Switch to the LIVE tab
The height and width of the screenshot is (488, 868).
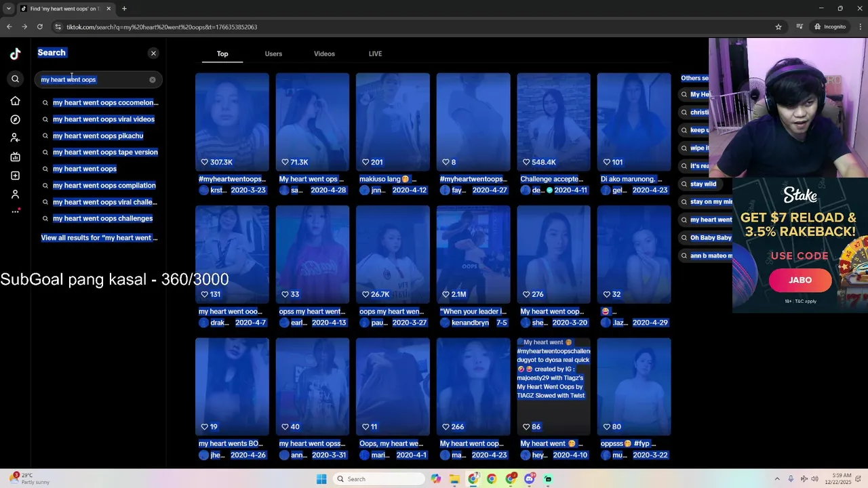pyautogui.click(x=375, y=54)
